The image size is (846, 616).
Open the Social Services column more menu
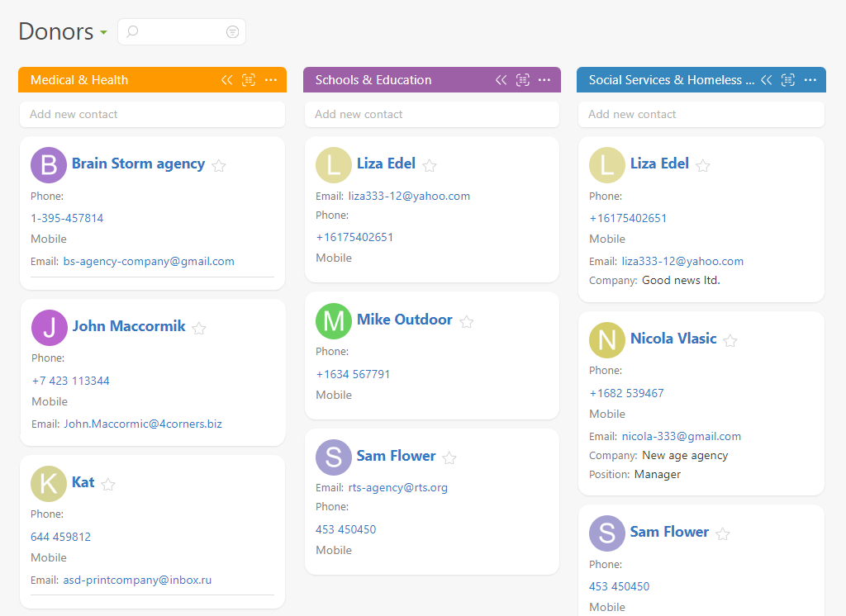point(810,80)
